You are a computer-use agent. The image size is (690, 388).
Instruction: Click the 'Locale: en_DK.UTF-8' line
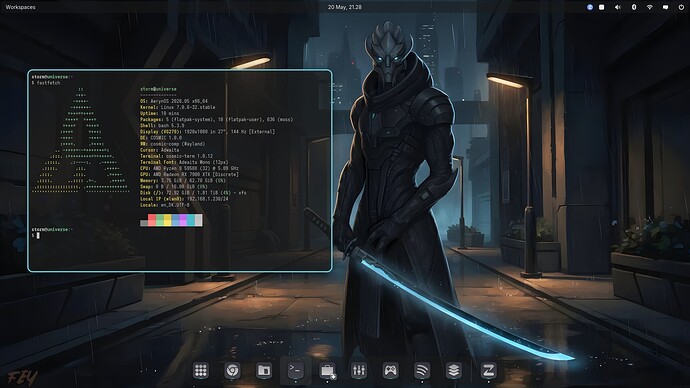165,205
